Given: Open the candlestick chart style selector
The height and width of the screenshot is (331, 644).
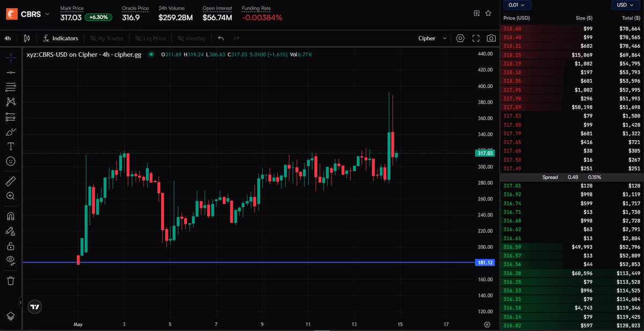Looking at the screenshot, I should click(x=27, y=38).
